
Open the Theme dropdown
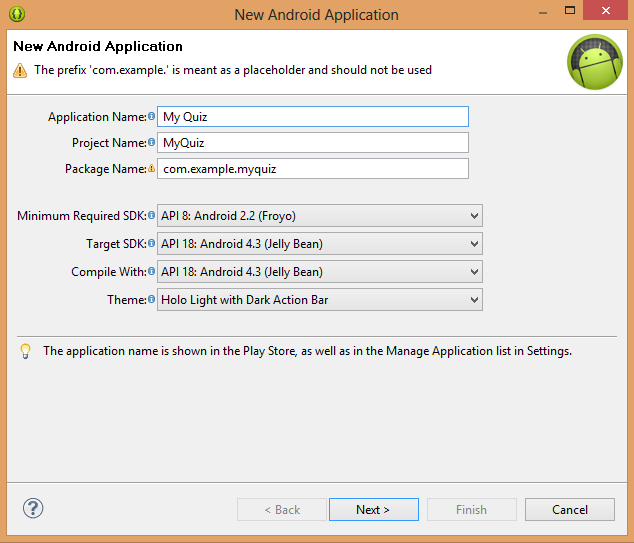click(319, 299)
